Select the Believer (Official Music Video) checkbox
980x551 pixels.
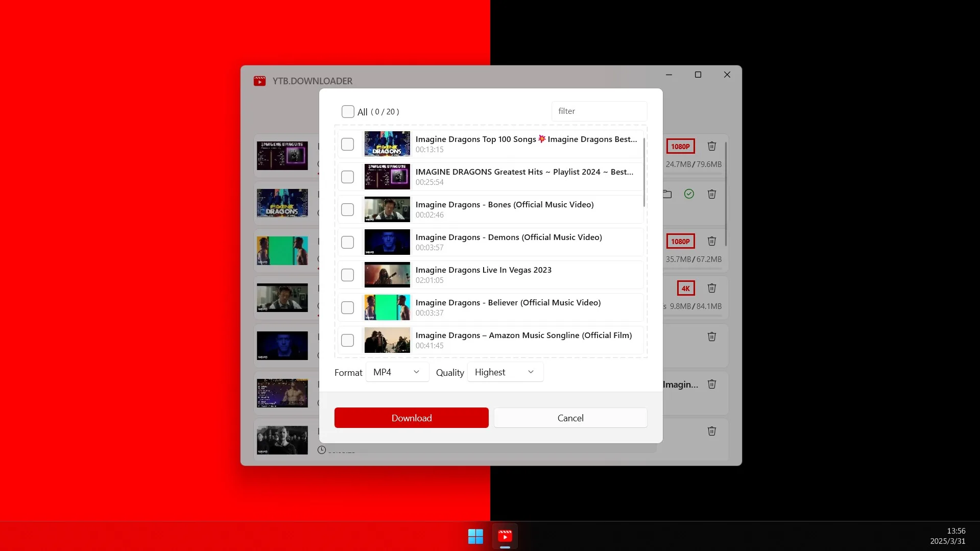(347, 307)
